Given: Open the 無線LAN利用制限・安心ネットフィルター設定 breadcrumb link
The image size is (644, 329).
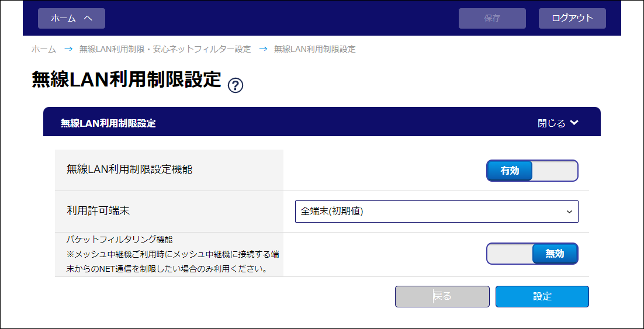Looking at the screenshot, I should [165, 49].
